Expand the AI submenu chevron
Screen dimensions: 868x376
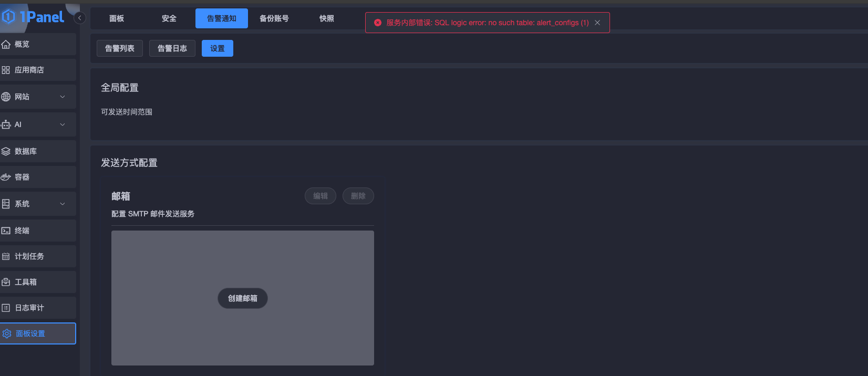pos(63,124)
